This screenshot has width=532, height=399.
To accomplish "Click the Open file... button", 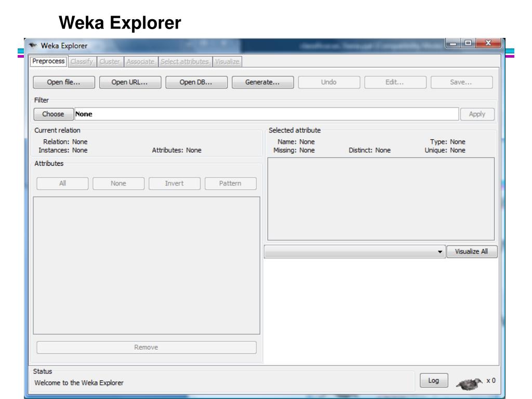I will [x=64, y=82].
